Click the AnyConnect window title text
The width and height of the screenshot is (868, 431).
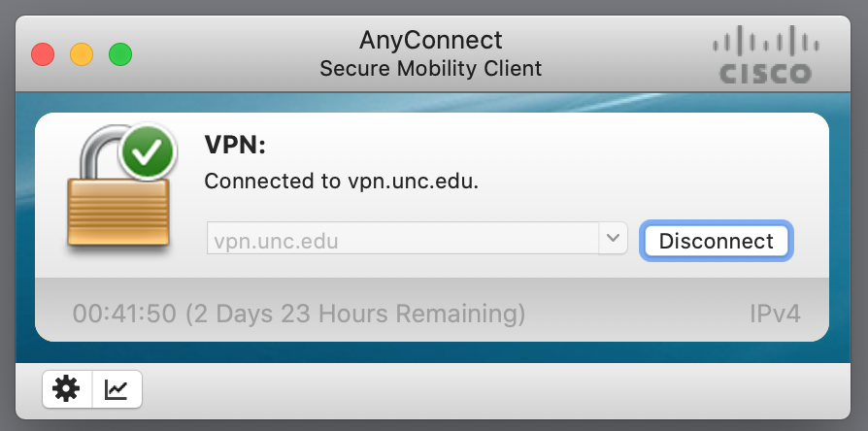pyautogui.click(x=431, y=42)
